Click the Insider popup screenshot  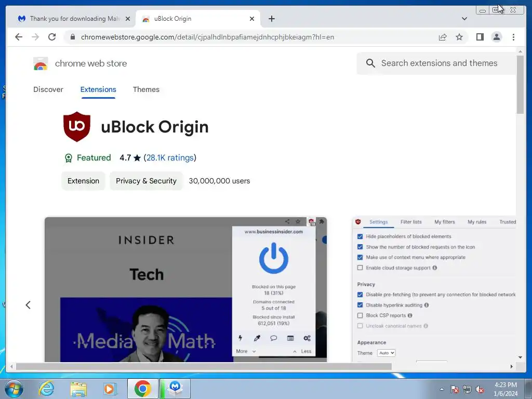click(185, 289)
